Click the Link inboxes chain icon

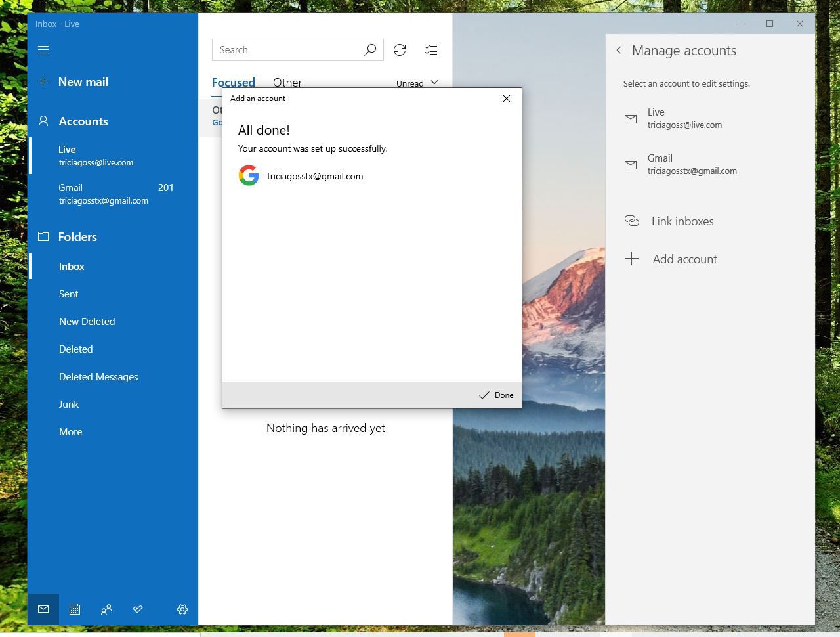(x=631, y=221)
